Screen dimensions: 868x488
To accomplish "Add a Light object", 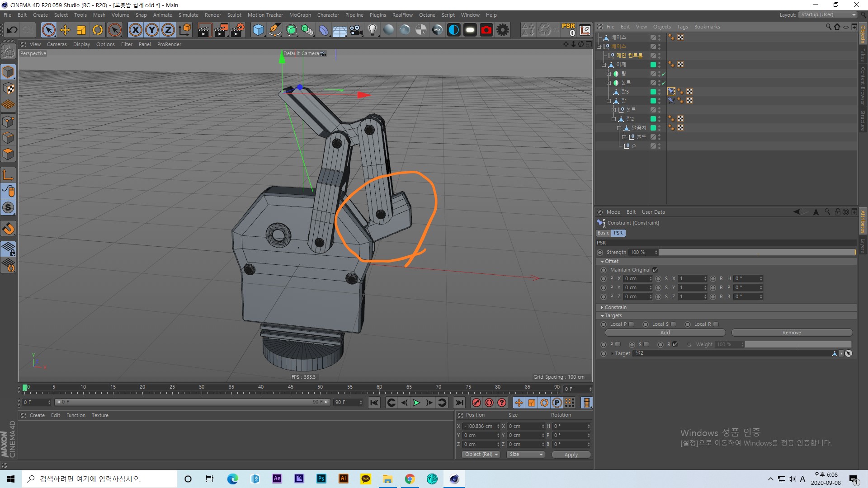I will tap(373, 30).
